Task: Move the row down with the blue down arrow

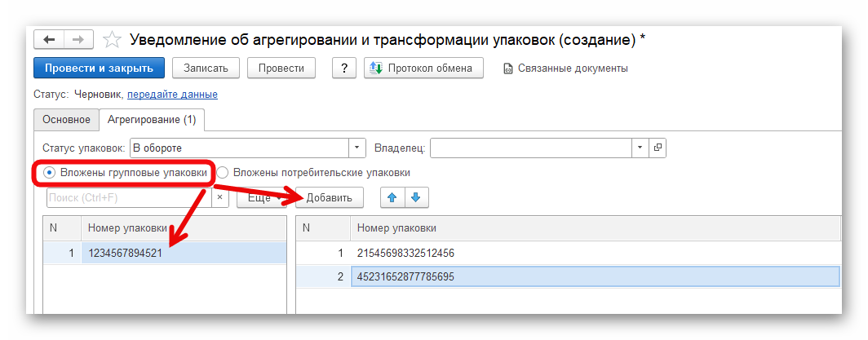Action: (416, 198)
